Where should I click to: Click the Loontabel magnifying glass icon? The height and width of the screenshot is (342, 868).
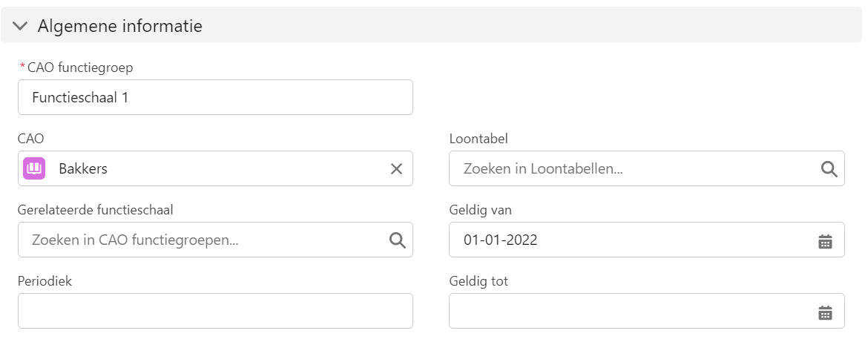(829, 169)
